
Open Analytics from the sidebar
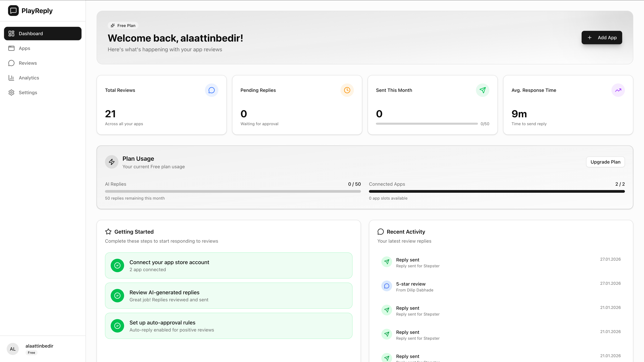pos(29,78)
